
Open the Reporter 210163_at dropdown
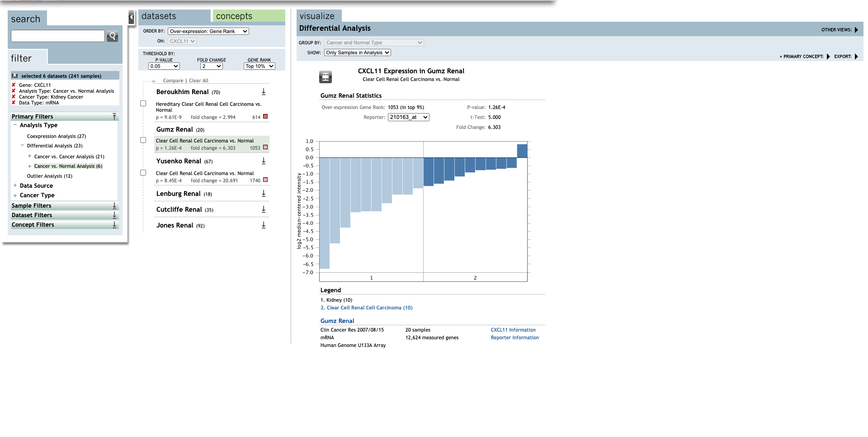[409, 117]
